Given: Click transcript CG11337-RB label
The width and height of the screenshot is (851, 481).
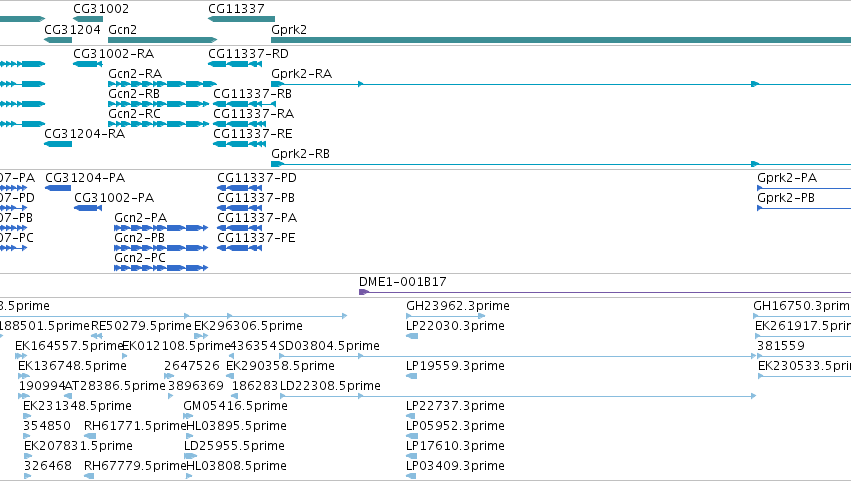Looking at the screenshot, I should pyautogui.click(x=252, y=94).
